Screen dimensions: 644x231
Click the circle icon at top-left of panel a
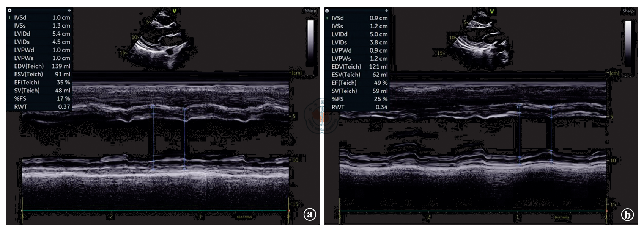coord(9,11)
